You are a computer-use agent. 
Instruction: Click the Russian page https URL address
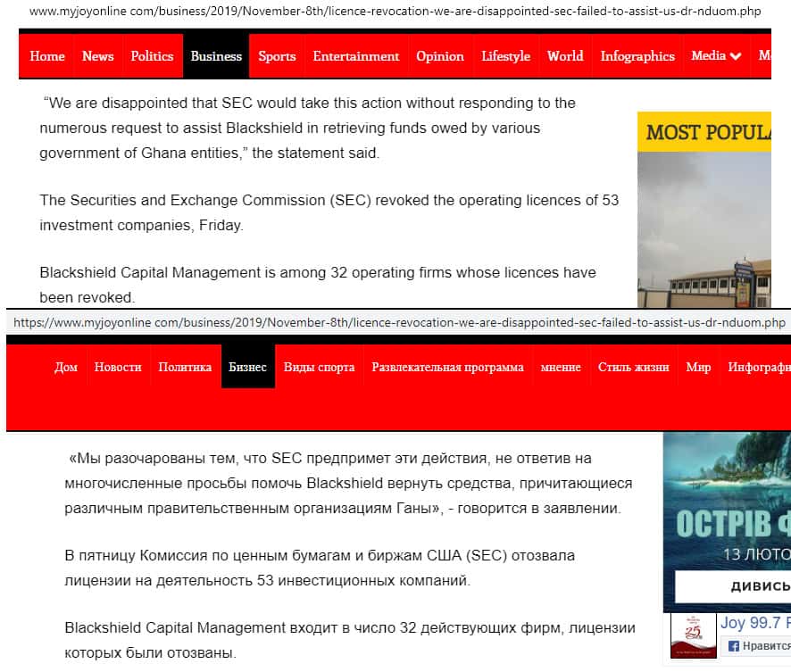pyautogui.click(x=399, y=323)
